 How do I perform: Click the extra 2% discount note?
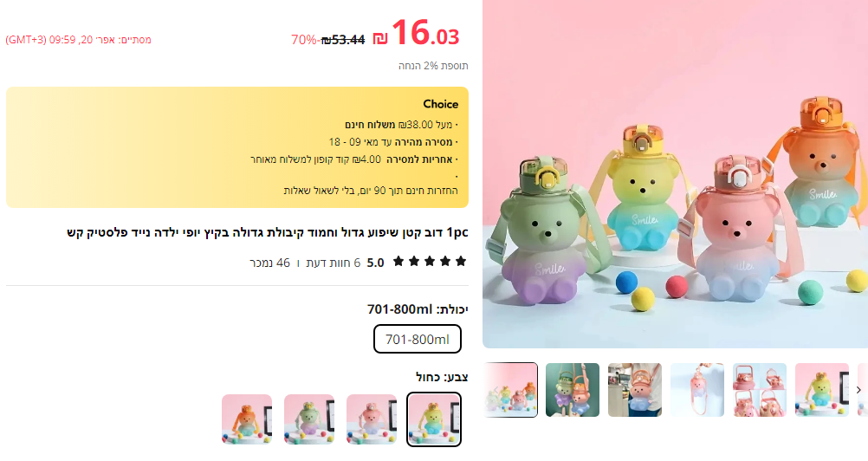pyautogui.click(x=433, y=66)
